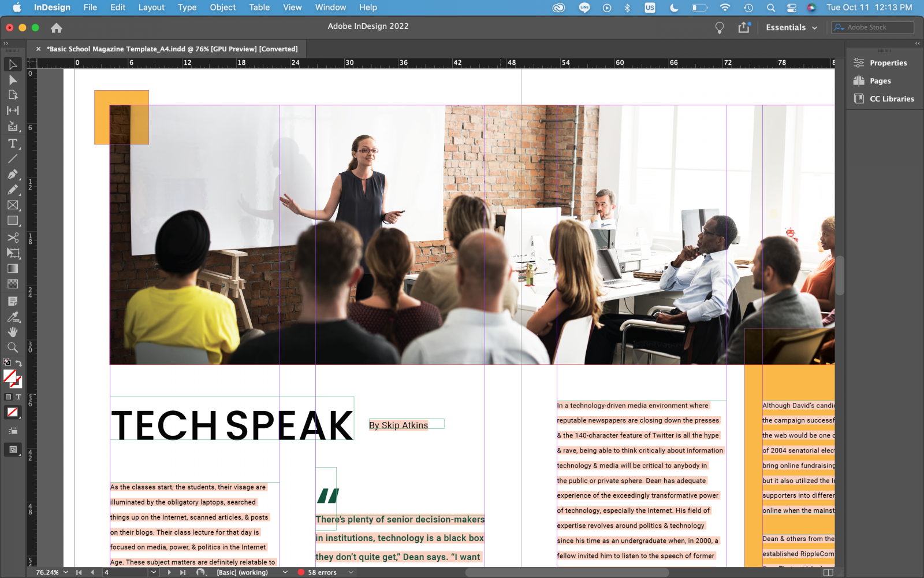Toggle split layout view in status bar

(828, 572)
